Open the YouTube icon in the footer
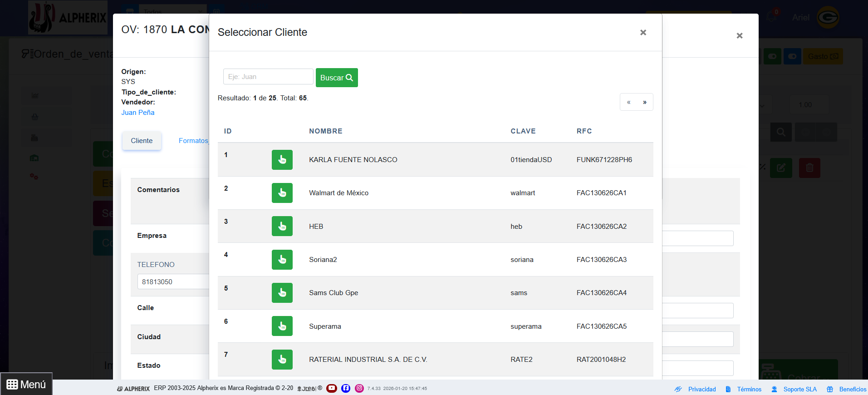The width and height of the screenshot is (868, 395). click(332, 388)
